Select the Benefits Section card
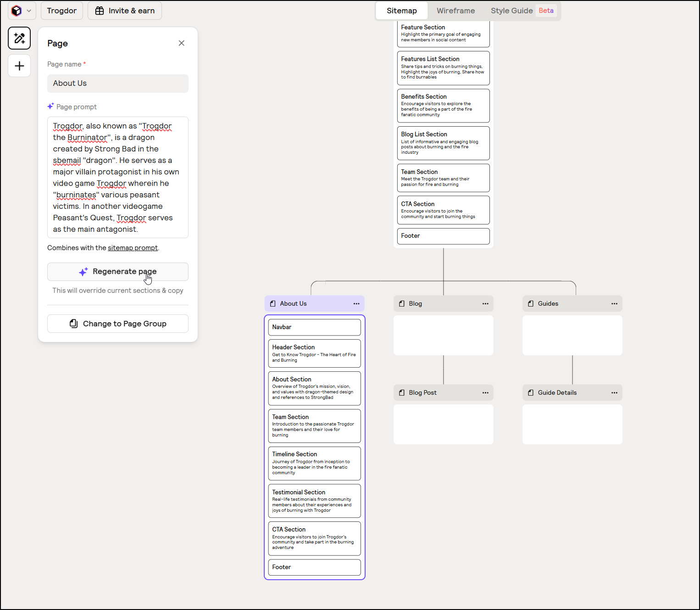Image resolution: width=700 pixels, height=610 pixels. (444, 106)
